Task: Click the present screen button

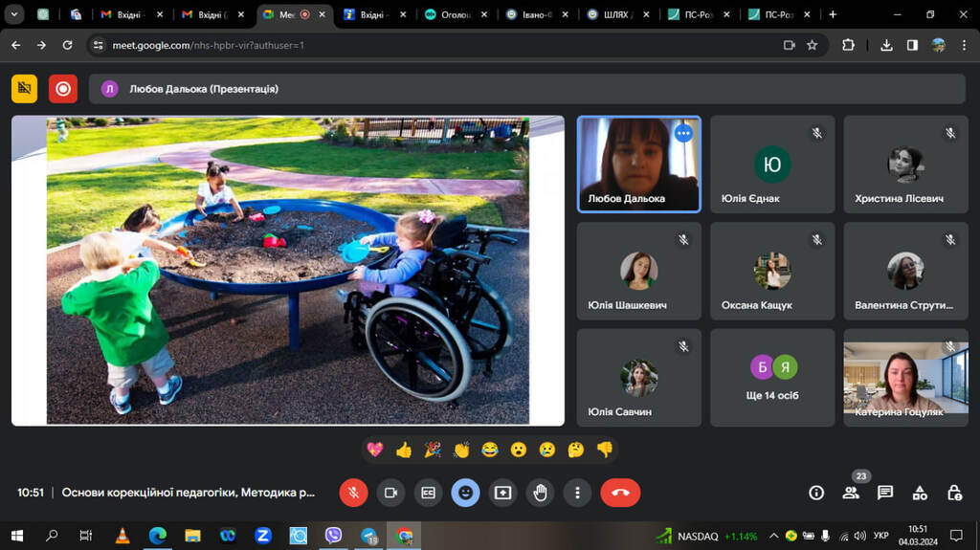Action: [502, 493]
